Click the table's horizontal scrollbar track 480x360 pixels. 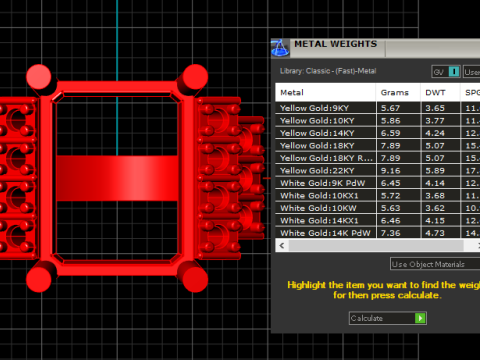tap(376, 246)
